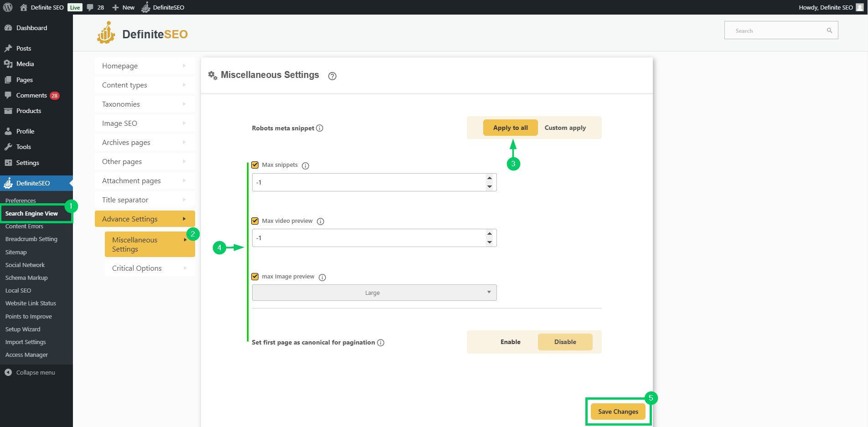Open Critical Options submenu item
This screenshot has height=427, width=868.
(150, 268)
